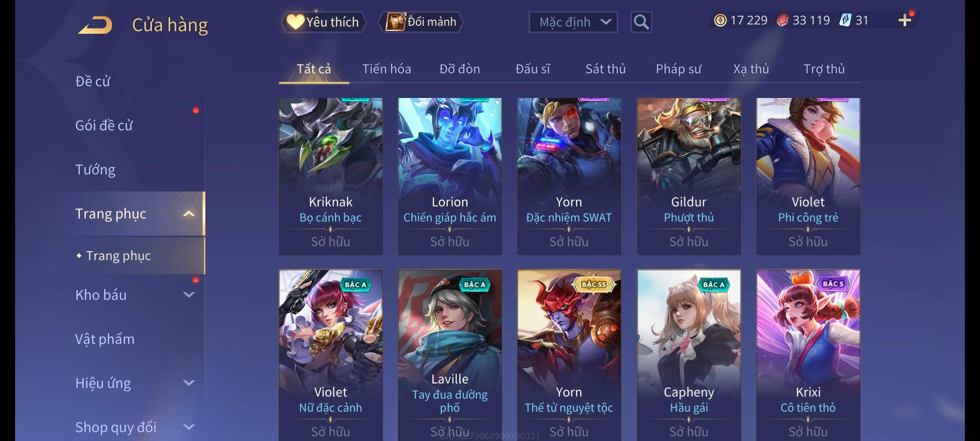This screenshot has height=441, width=980.
Task: Open the Mặc định sort dropdown
Action: 573,22
